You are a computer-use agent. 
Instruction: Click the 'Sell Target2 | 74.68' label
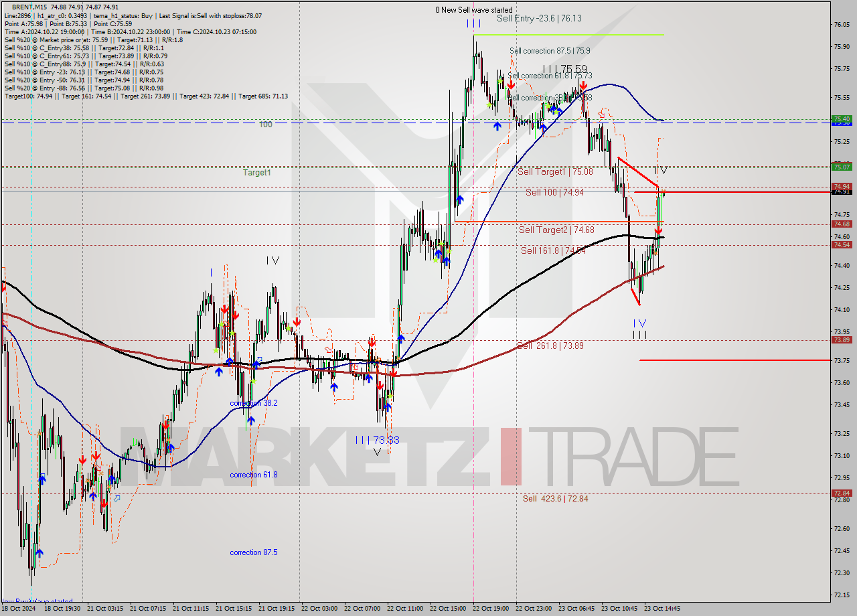(556, 230)
